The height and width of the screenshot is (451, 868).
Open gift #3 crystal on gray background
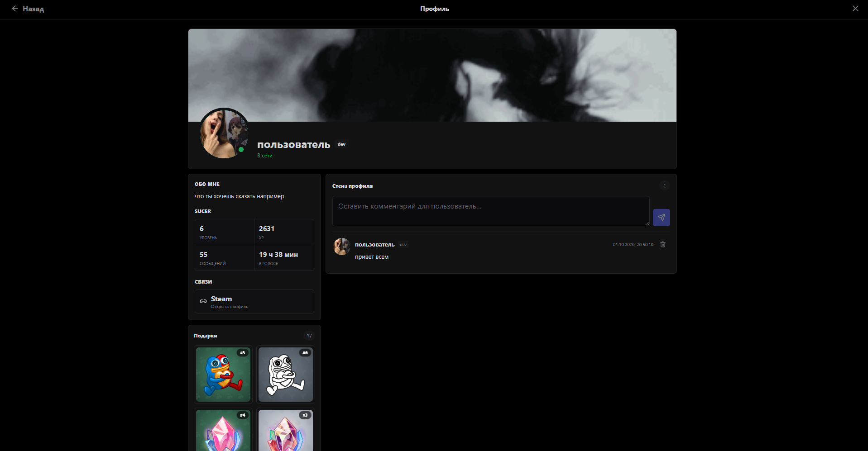[286, 430]
